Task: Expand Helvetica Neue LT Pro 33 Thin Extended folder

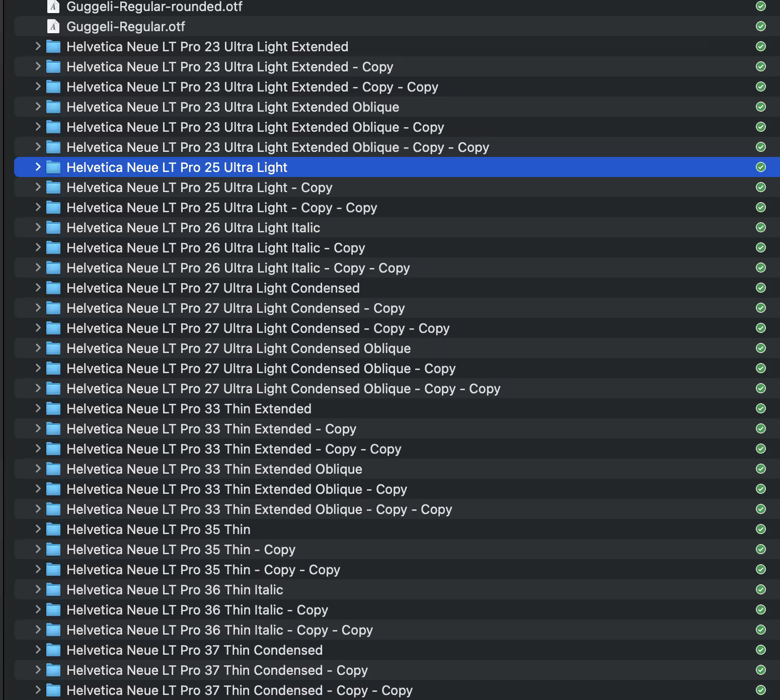Action: (x=38, y=408)
